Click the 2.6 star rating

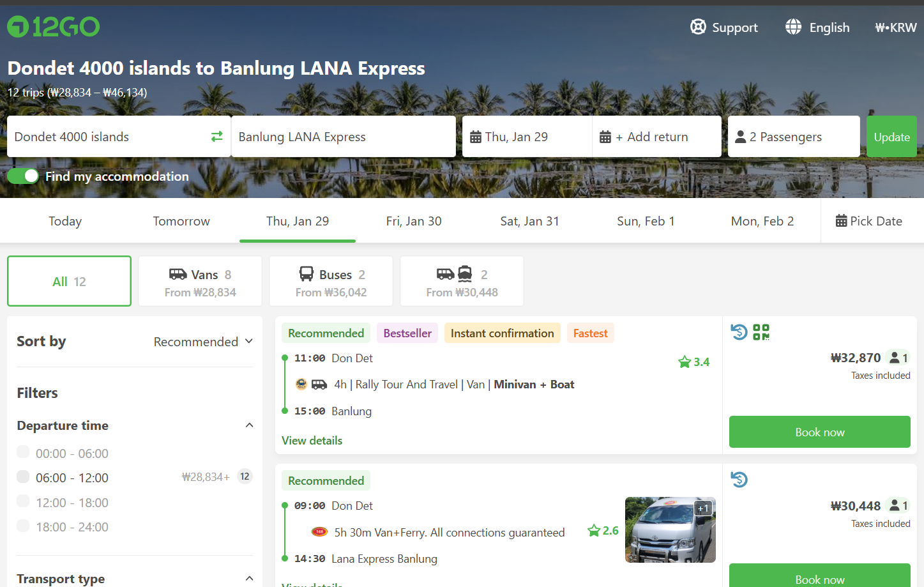pyautogui.click(x=603, y=531)
